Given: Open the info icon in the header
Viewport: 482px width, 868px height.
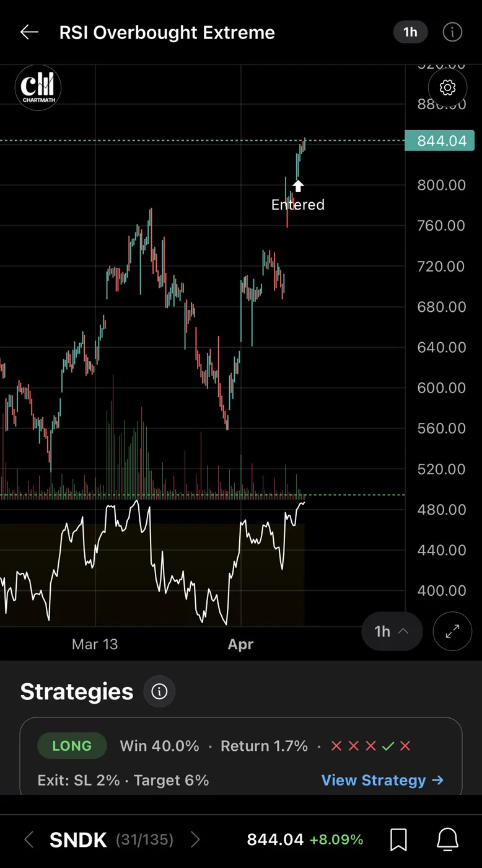Looking at the screenshot, I should (452, 32).
